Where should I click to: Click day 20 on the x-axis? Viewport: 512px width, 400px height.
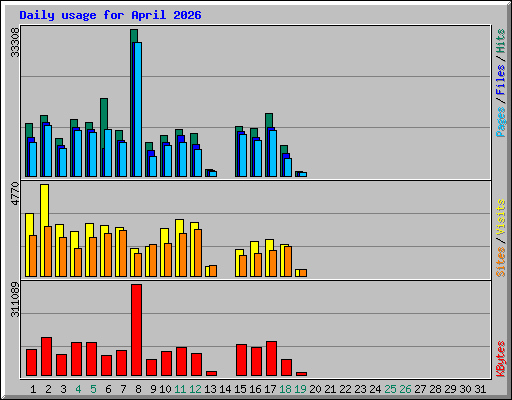[x=315, y=389]
